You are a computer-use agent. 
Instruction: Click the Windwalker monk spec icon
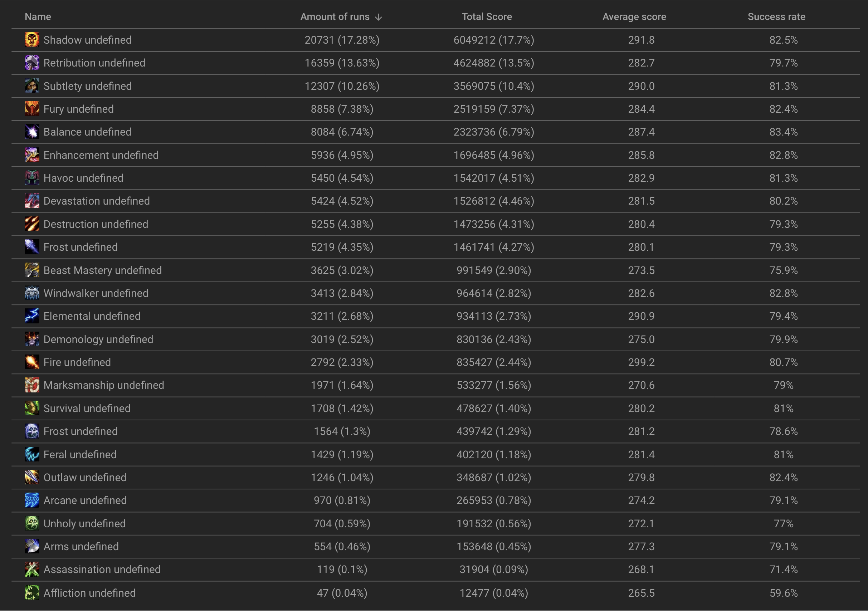(32, 293)
